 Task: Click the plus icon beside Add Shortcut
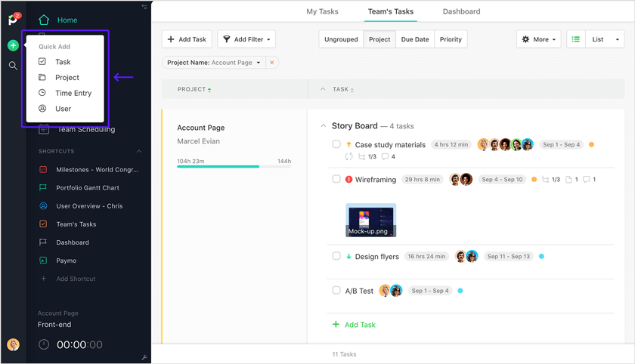43,279
